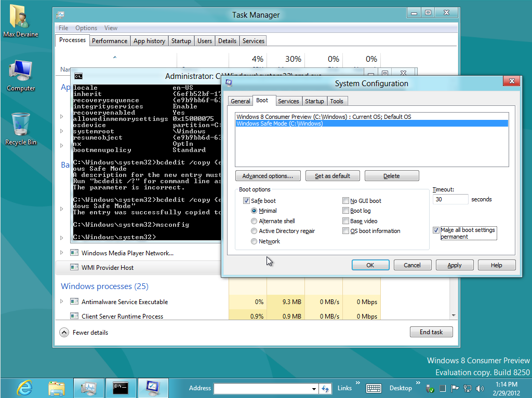Open the Action Center flag icon
The height and width of the screenshot is (398, 532).
click(455, 389)
